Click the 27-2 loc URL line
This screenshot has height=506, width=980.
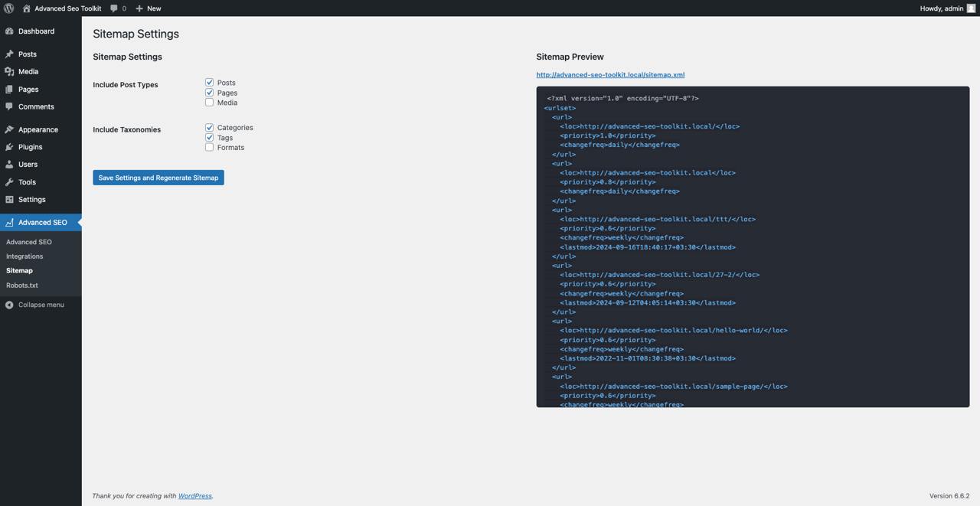pos(660,275)
